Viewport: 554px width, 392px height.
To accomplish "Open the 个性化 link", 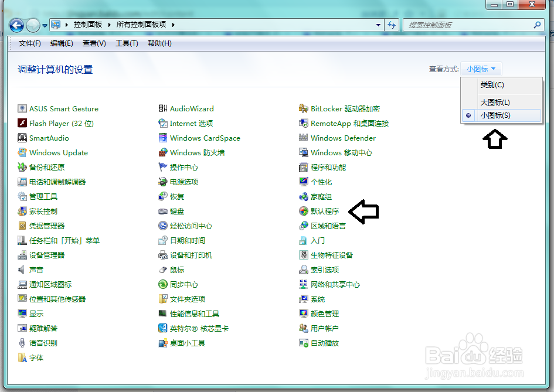I will 321,182.
